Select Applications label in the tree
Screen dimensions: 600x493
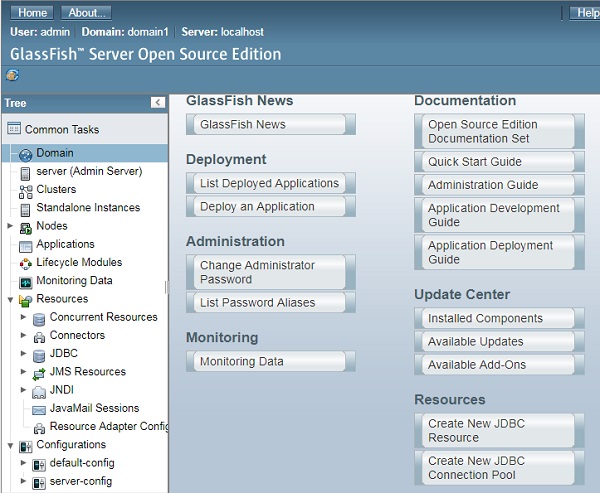tap(65, 244)
